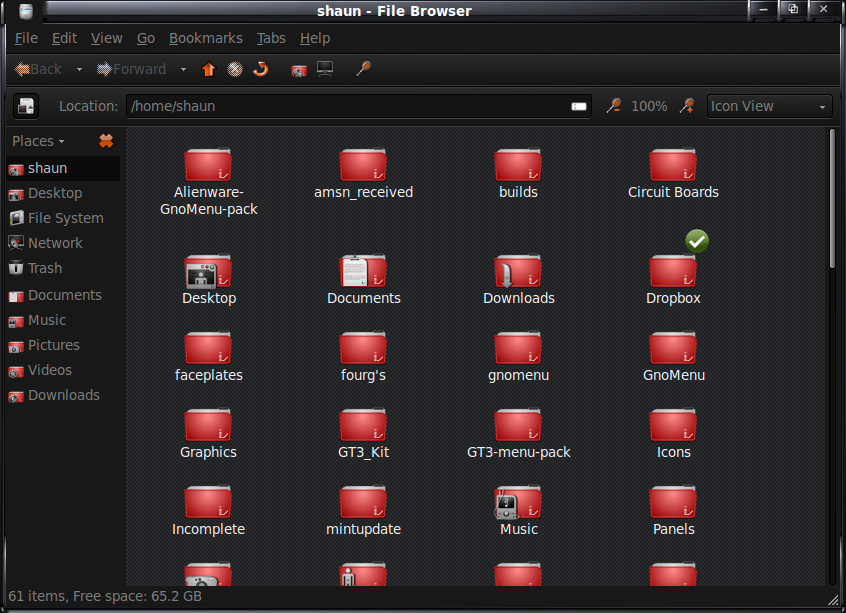Close the Places sidebar
This screenshot has height=613, width=846.
pos(106,141)
